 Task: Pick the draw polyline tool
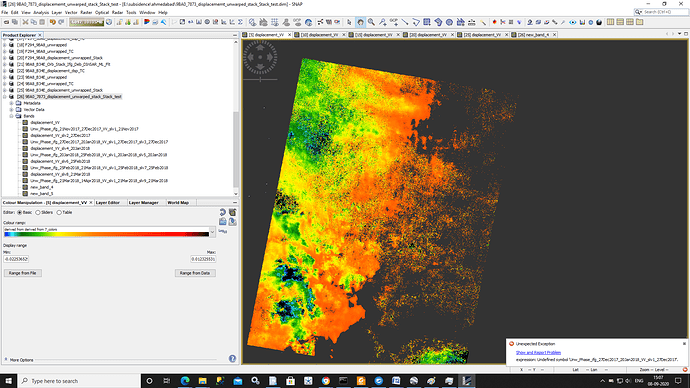416,22
